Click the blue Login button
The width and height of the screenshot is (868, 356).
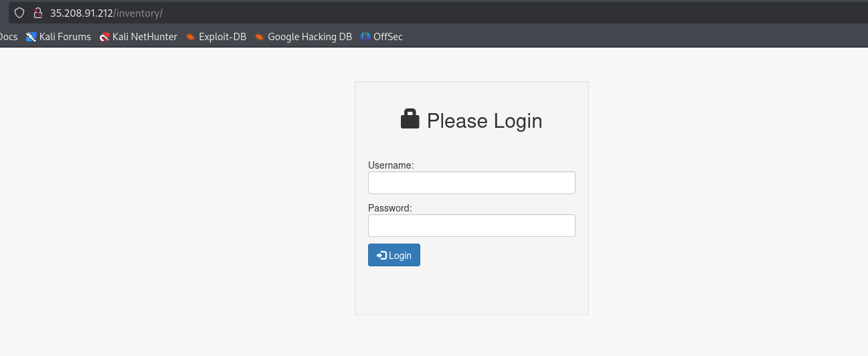[x=394, y=255]
